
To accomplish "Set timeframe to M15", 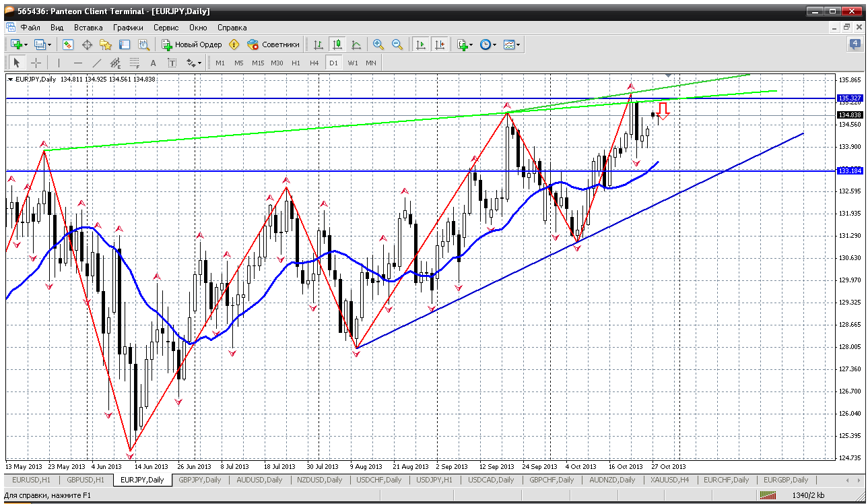I will click(x=258, y=63).
